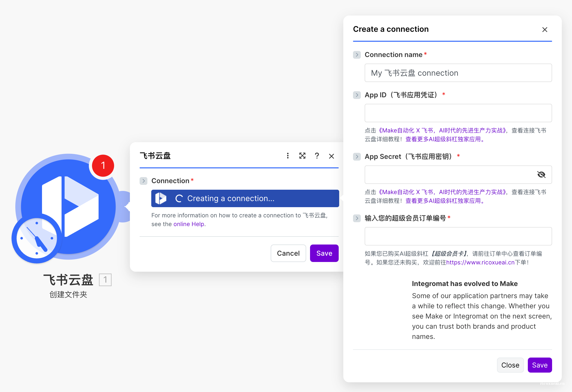This screenshot has width=572, height=392.
Task: Toggle App Secret value visibility
Action: 541,175
